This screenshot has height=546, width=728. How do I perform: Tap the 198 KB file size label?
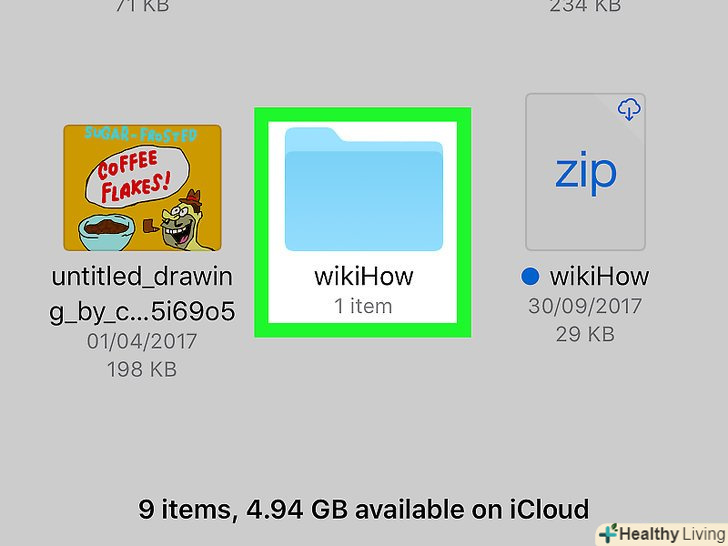pos(142,370)
